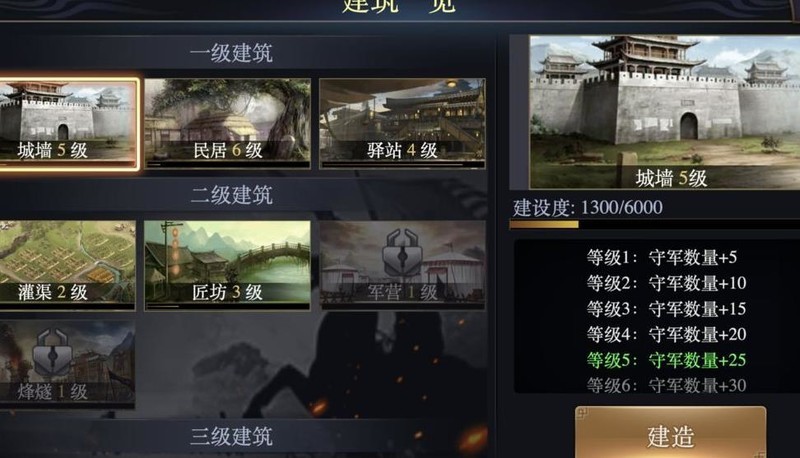800x458 pixels.
Task: Choose the 灌渠 2级 building tile
Action: (x=67, y=265)
